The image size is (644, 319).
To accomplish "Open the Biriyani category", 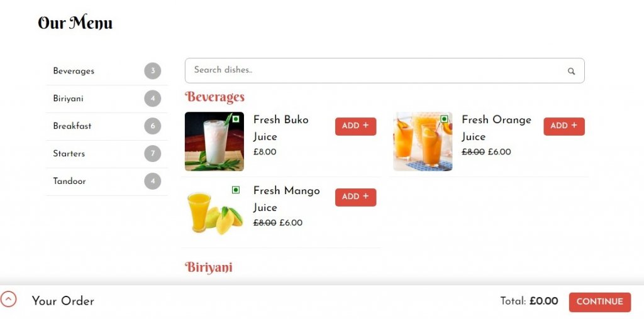I will [107, 99].
